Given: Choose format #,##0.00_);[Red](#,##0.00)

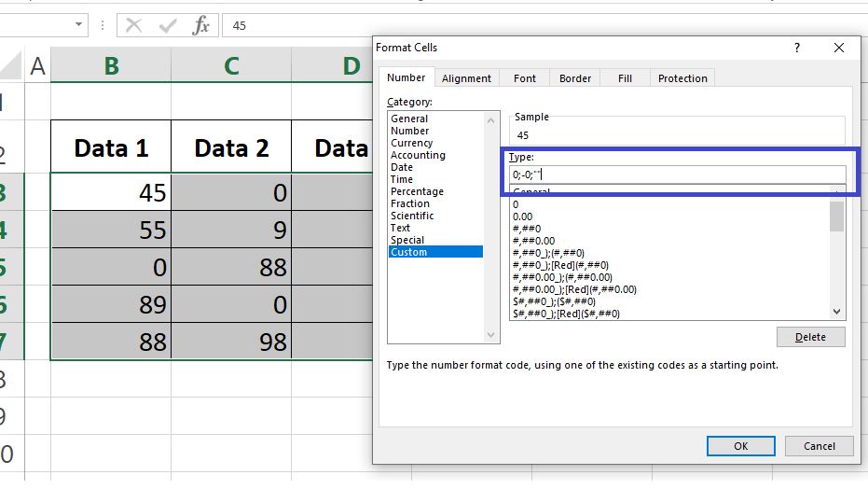Looking at the screenshot, I should [574, 289].
